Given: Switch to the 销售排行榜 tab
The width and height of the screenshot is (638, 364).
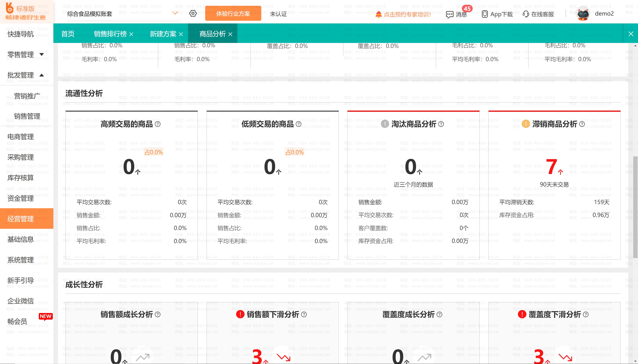Looking at the screenshot, I should (110, 34).
